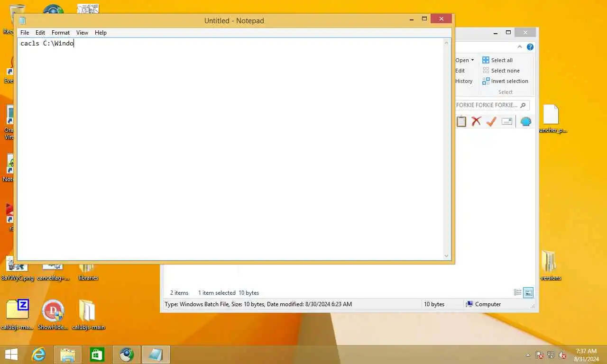Collapse the Explorer ribbon with the chevron
Viewport: 607px width, 364px height.
[x=520, y=47]
